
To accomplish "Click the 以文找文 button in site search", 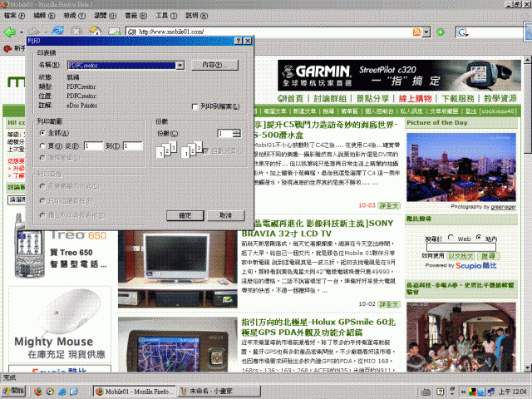I will point(461,256).
